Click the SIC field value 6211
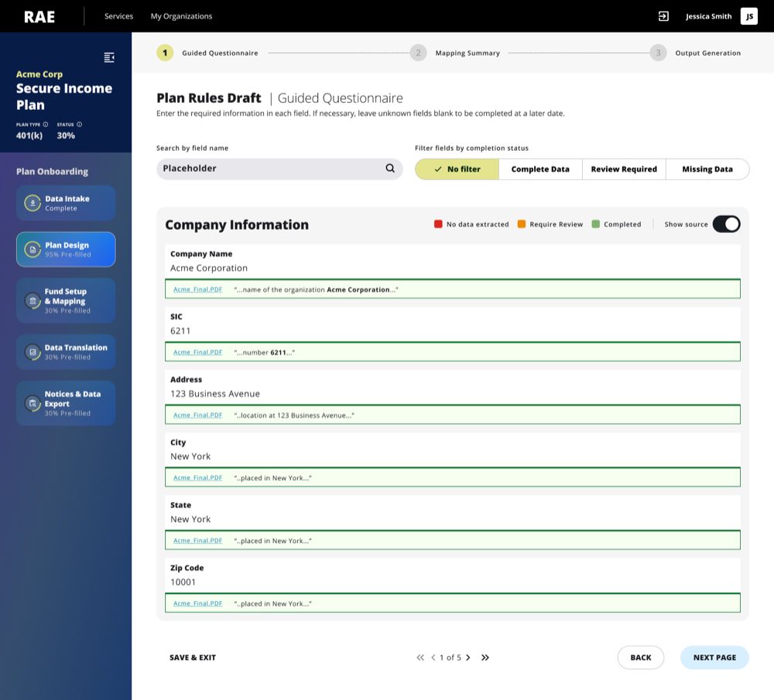 click(180, 331)
